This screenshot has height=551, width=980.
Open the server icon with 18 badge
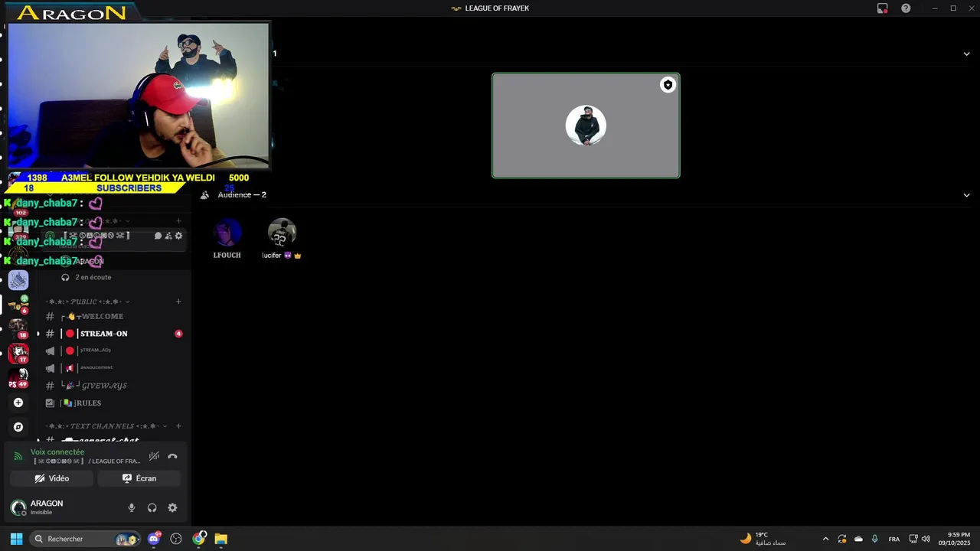18,329
